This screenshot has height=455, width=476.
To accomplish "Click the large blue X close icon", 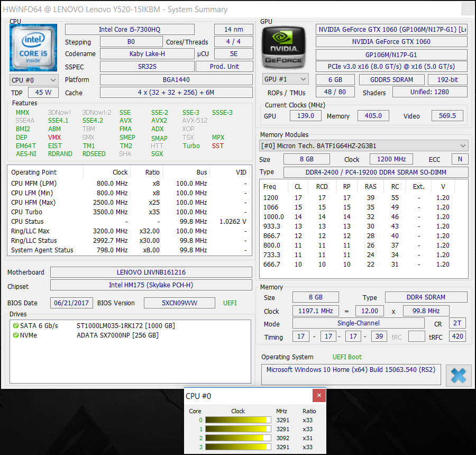I will click(459, 376).
